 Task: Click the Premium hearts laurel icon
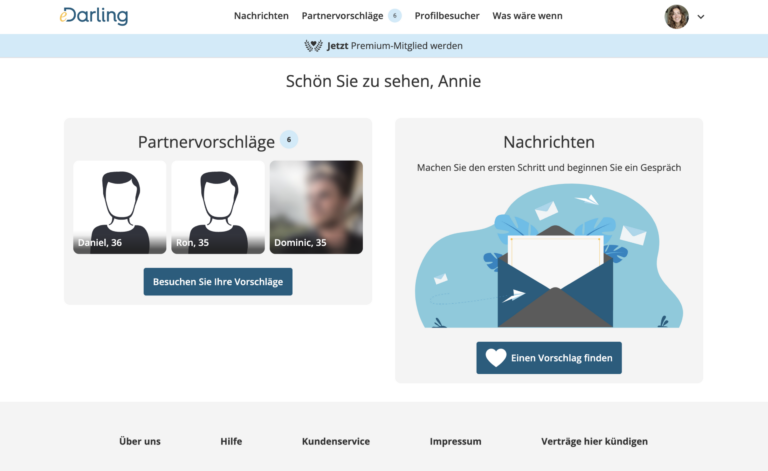tap(313, 46)
